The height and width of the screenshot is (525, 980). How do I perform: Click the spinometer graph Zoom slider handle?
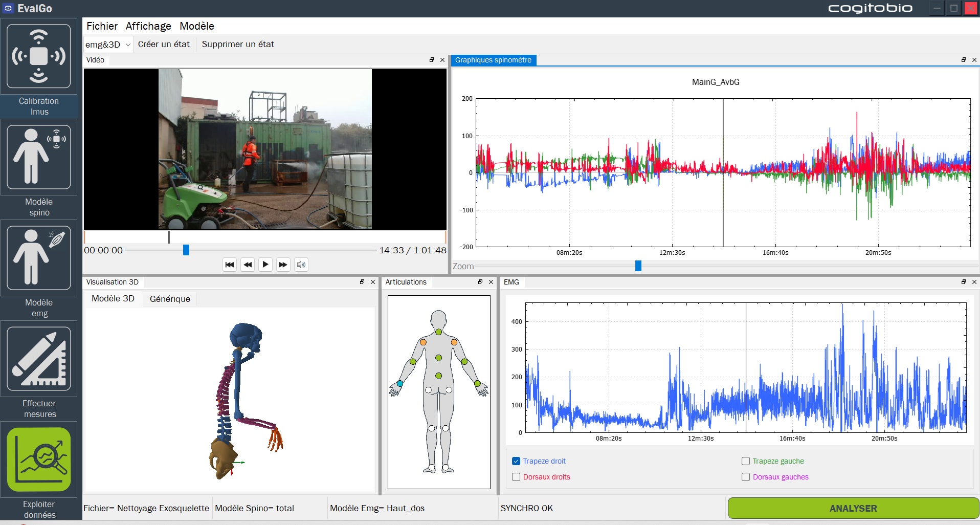[x=638, y=266]
